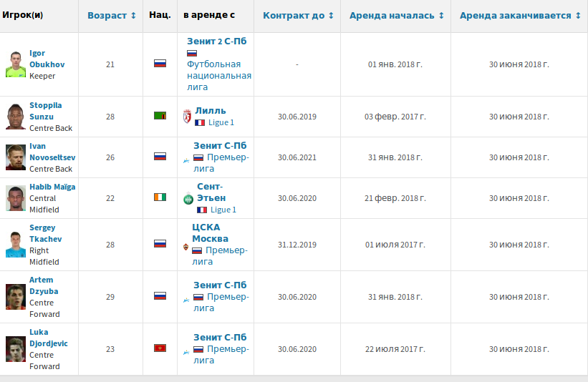Click the Lille club crest icon

[x=188, y=117]
